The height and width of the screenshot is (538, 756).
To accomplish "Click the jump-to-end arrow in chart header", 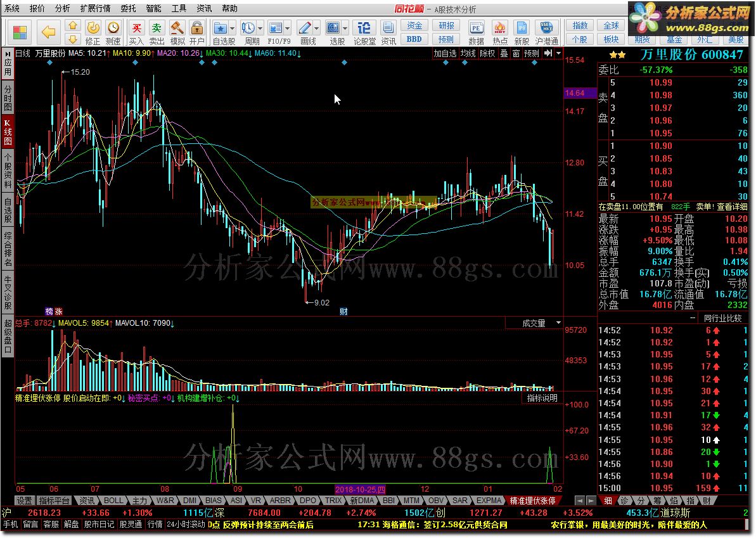I will [x=548, y=53].
